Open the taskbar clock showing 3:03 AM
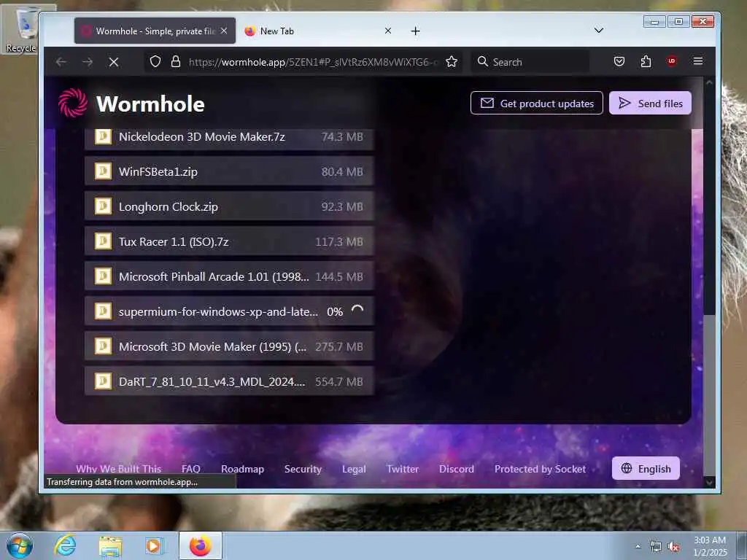747x560 pixels. tap(710, 546)
